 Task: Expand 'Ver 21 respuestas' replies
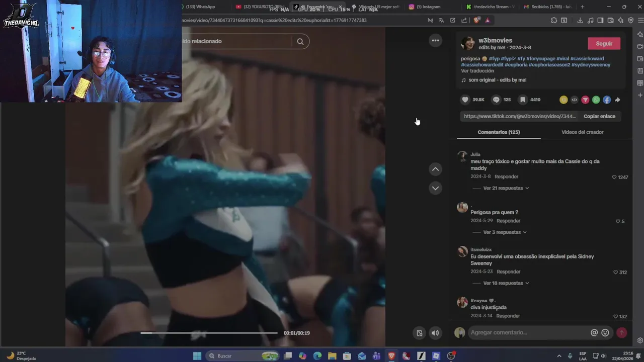(x=506, y=188)
